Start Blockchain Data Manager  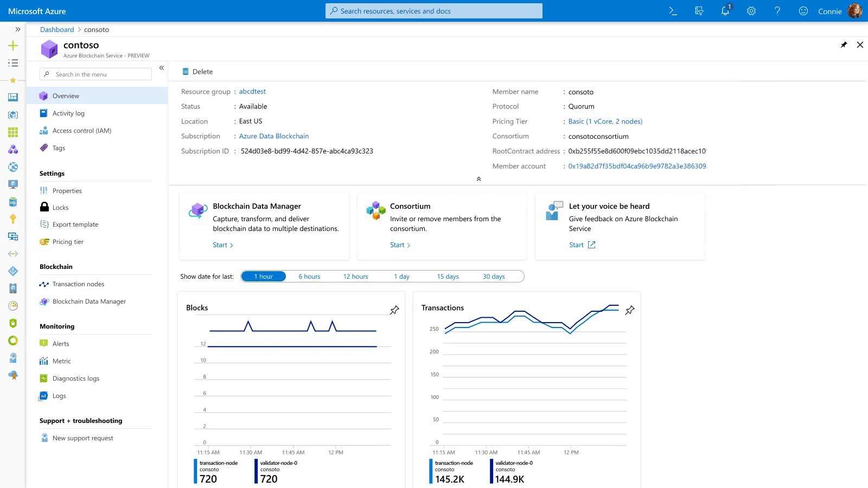click(223, 245)
